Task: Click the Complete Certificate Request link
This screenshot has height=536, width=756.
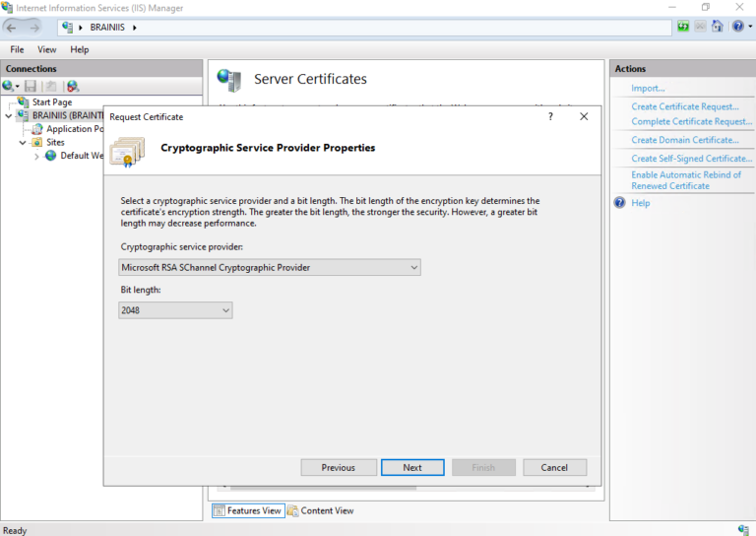Action: (691, 121)
